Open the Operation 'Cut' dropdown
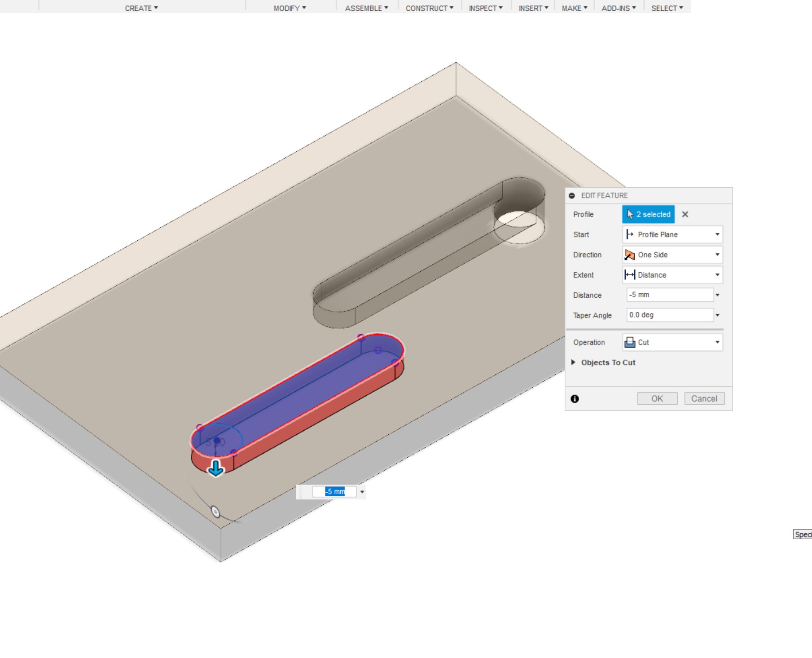The width and height of the screenshot is (812, 658). pos(672,342)
